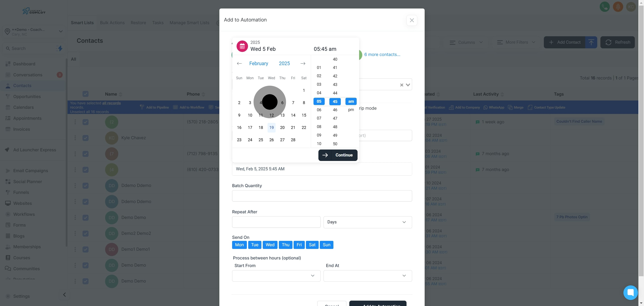Toggle the Mon send-on day
Viewport: 644px width, 306px height.
pyautogui.click(x=239, y=245)
